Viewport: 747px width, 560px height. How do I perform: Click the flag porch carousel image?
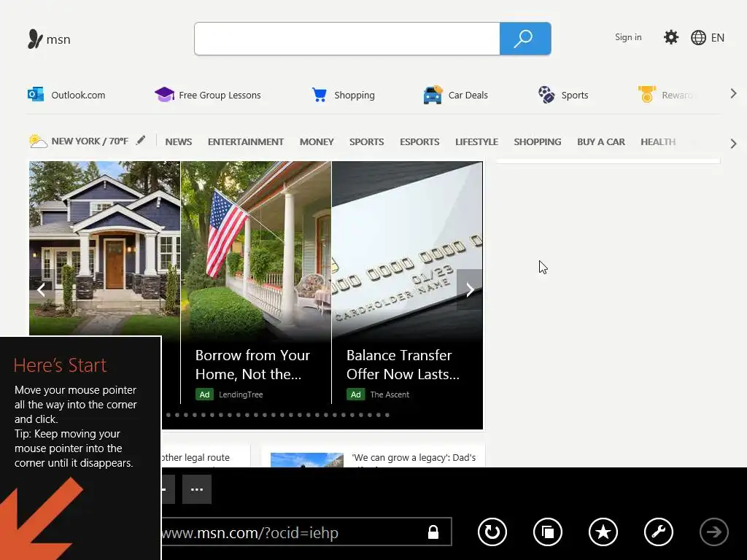tap(256, 252)
